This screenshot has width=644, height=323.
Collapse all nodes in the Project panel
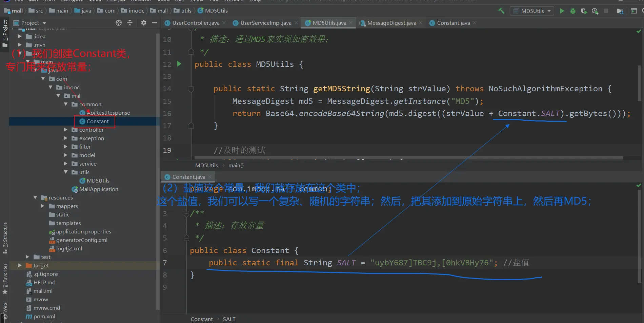tap(130, 23)
